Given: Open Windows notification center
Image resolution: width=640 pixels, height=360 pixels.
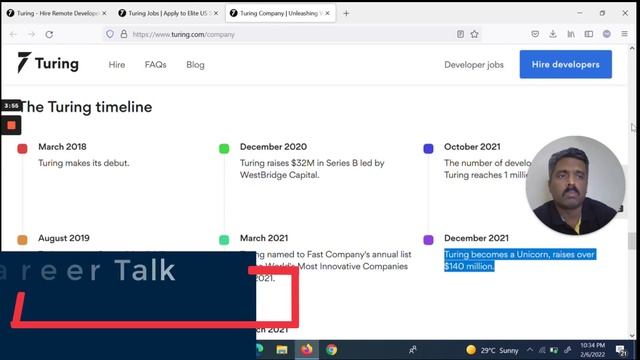Looking at the screenshot, I should pyautogui.click(x=621, y=350).
